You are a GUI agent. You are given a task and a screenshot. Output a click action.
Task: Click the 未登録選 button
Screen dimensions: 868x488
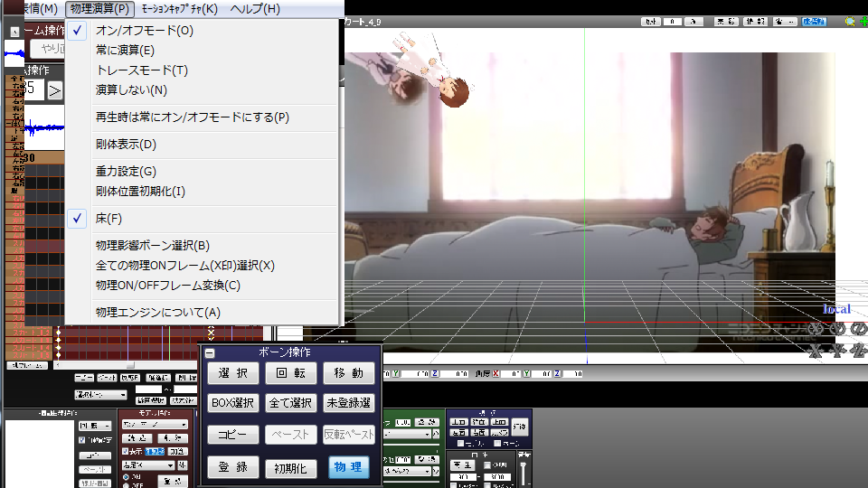coord(348,403)
